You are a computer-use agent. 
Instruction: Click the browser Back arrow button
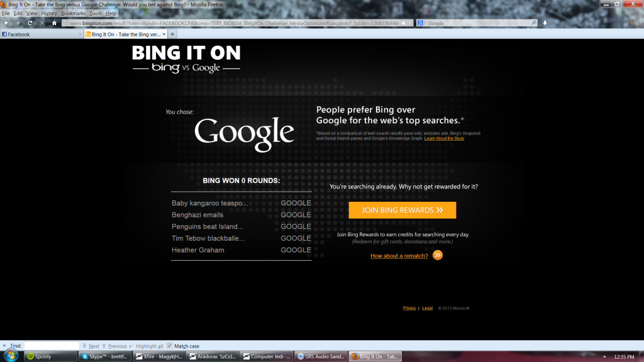pos(6,23)
